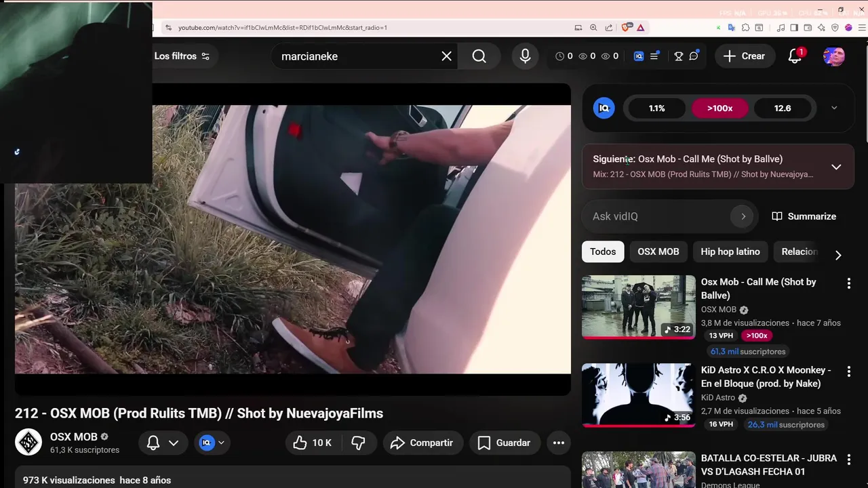Select the OSX MOB filter chip

pos(658,251)
